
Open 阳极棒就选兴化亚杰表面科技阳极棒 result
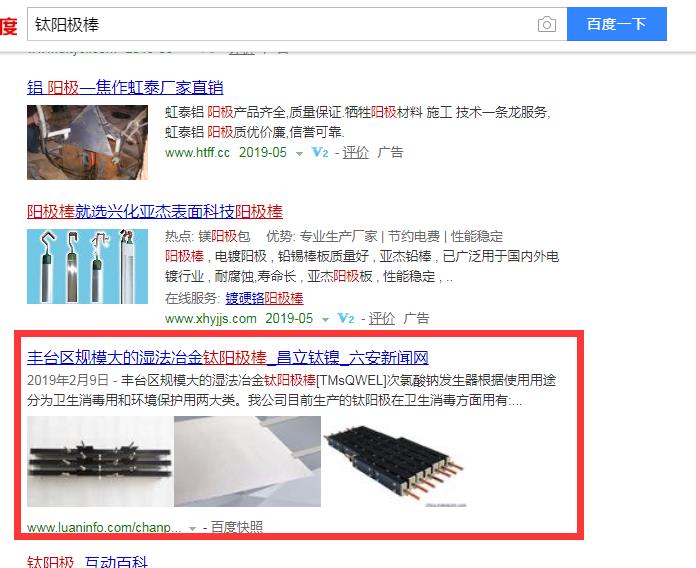[x=155, y=211]
